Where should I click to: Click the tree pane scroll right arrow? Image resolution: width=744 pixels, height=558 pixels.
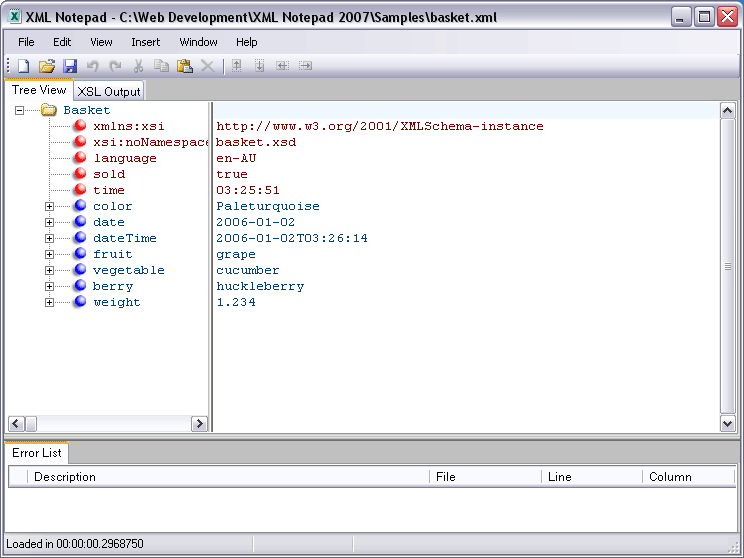[199, 423]
